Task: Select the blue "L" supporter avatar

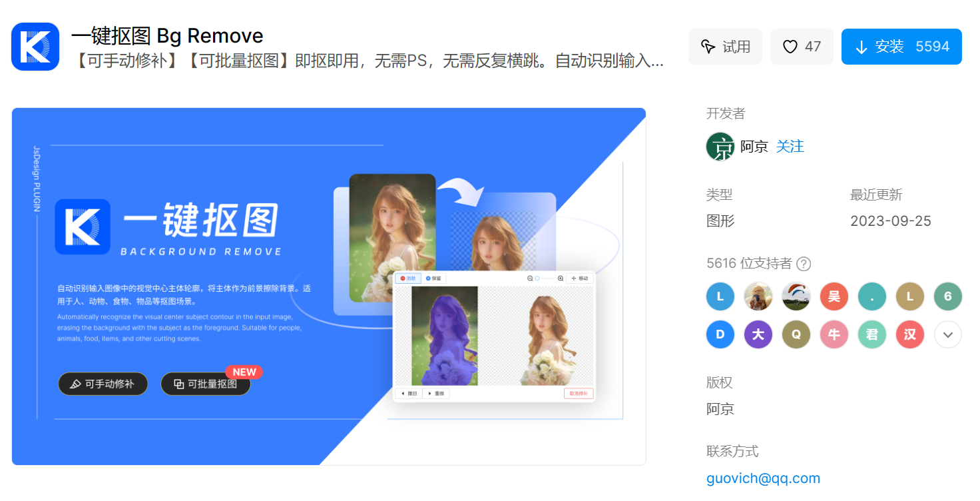Action: click(720, 296)
